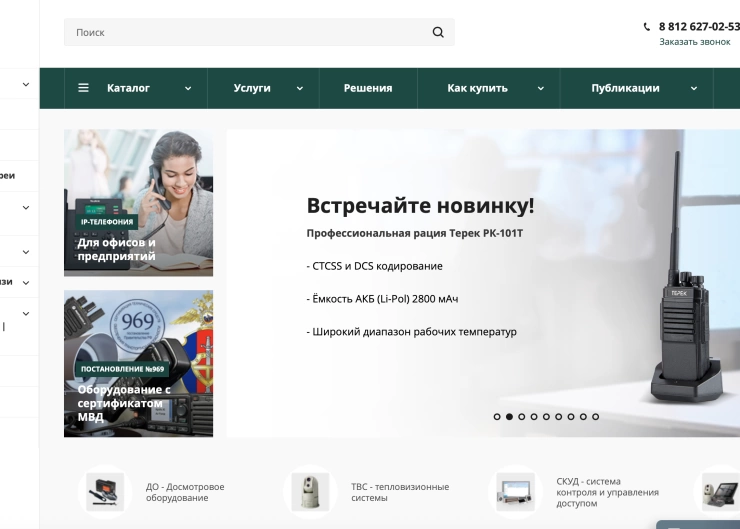
Task: Select seventh slider pagination dot
Action: [571, 417]
